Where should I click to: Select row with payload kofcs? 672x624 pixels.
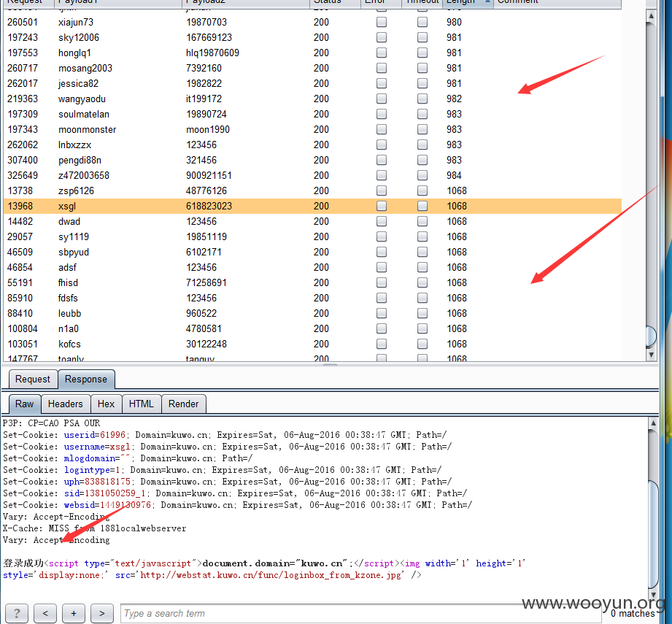click(312, 344)
